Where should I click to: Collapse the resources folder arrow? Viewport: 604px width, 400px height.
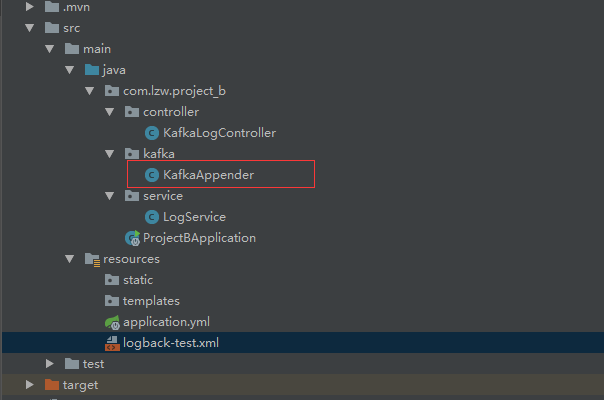point(70,259)
